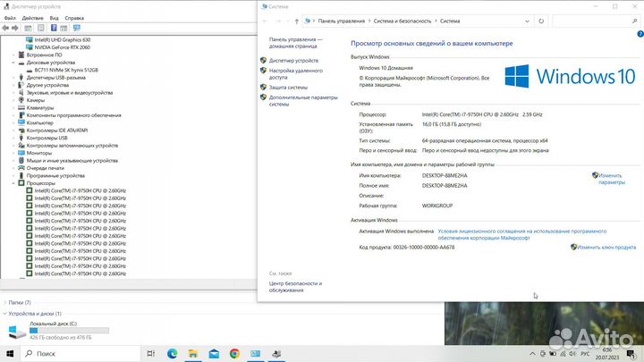The image size is (644, 362).
Task: Collapse the Дисковые устройства category
Action: [13, 63]
